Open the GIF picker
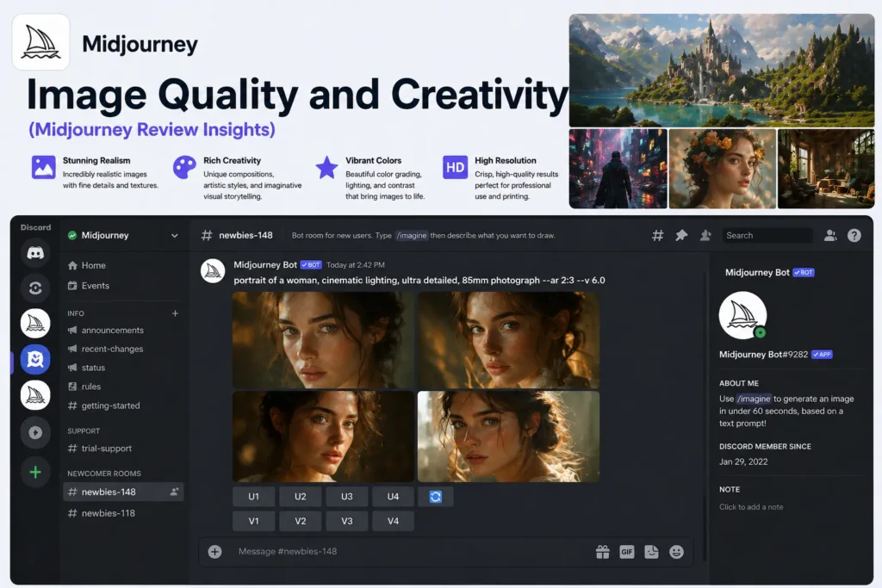This screenshot has width=882, height=588. coord(627,552)
